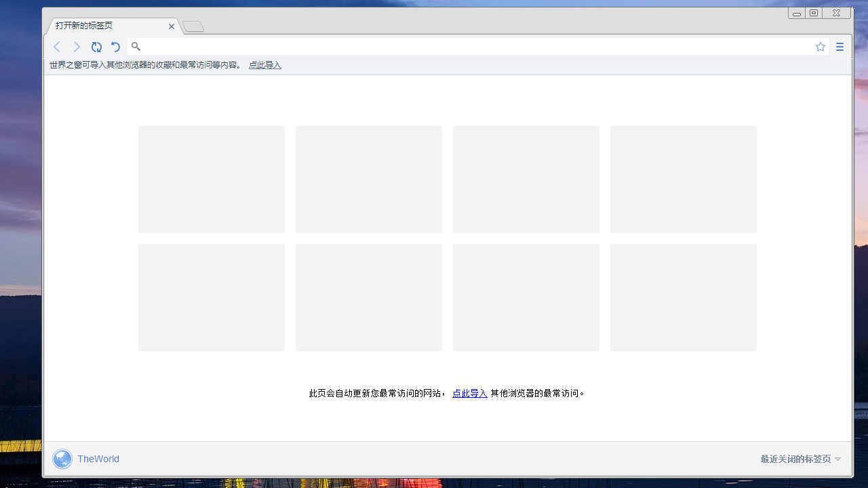Screen dimensions: 868x488
Task: Open the third thumbnail tile in the bottom row
Action: pyautogui.click(x=526, y=298)
